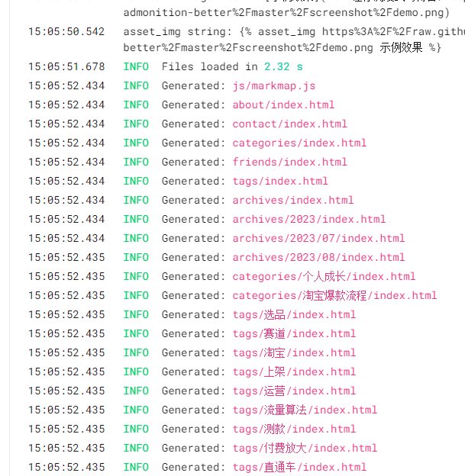Viewport: 465px width, 476px height.
Task: Select the archives/2023/07/index.html path
Action: pos(318,238)
